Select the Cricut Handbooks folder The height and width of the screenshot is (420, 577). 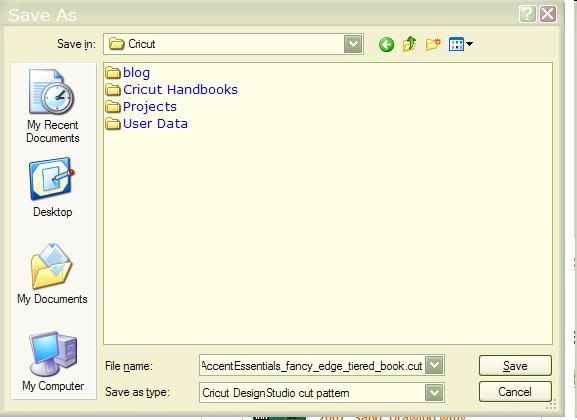pyautogui.click(x=171, y=89)
